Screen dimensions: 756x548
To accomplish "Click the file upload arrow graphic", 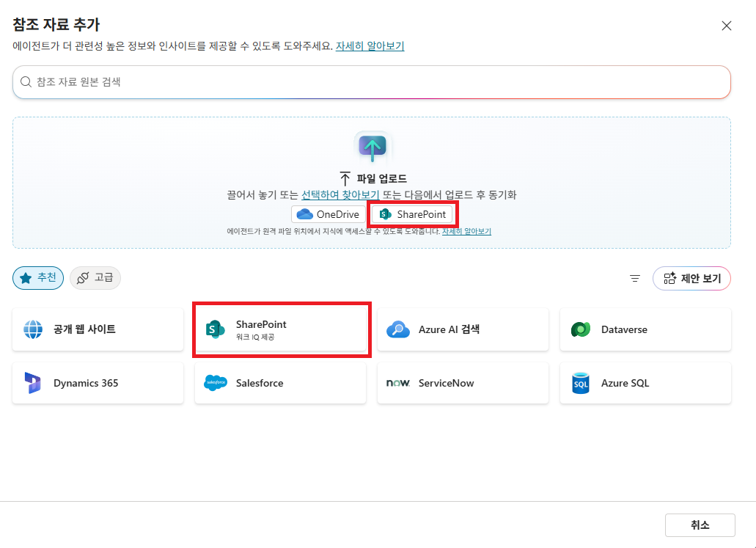I will [x=373, y=147].
